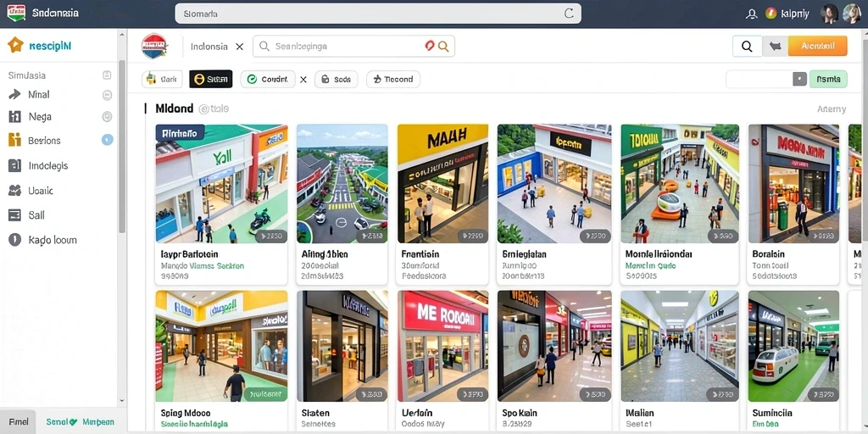Click the round icon right of Nega
The height and width of the screenshot is (434, 868).
click(x=108, y=117)
